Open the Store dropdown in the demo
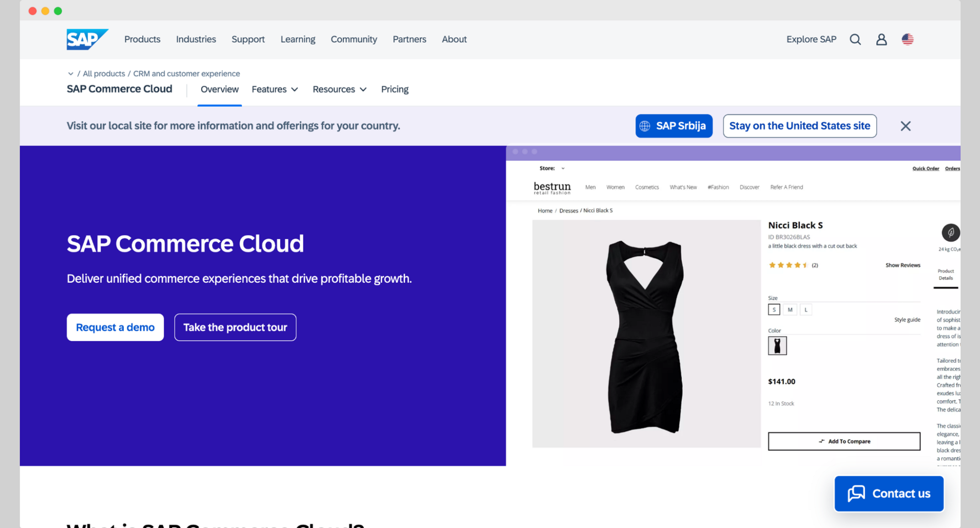The image size is (980, 528). coord(552,169)
